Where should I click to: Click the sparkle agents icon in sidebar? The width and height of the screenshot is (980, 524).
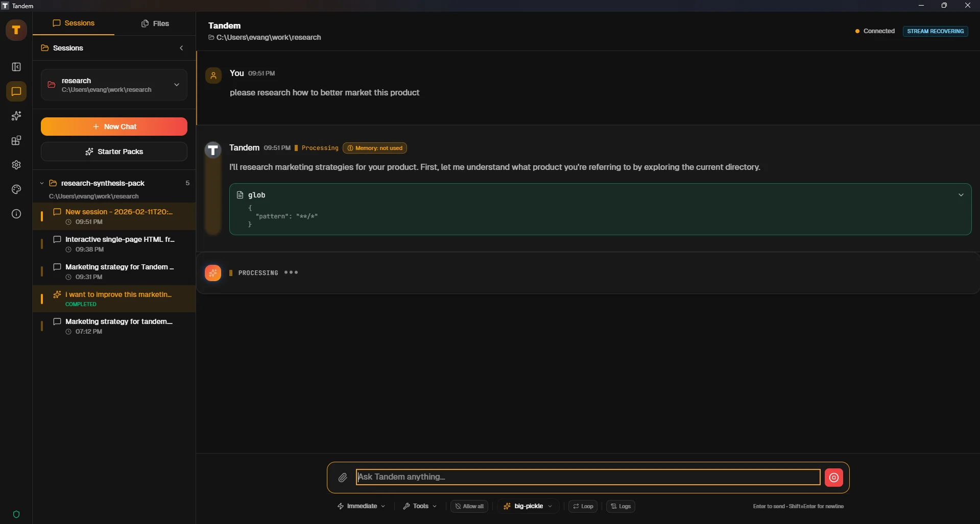coord(16,116)
